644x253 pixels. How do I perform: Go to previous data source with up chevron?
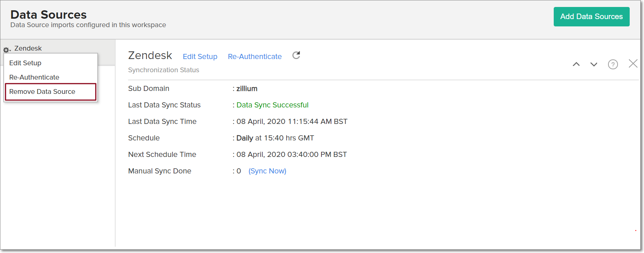pos(576,65)
